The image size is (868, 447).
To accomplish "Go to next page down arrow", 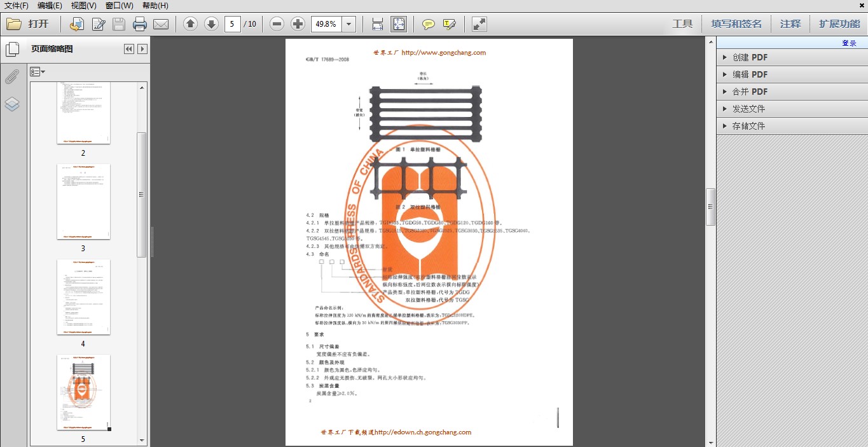I will [x=211, y=24].
